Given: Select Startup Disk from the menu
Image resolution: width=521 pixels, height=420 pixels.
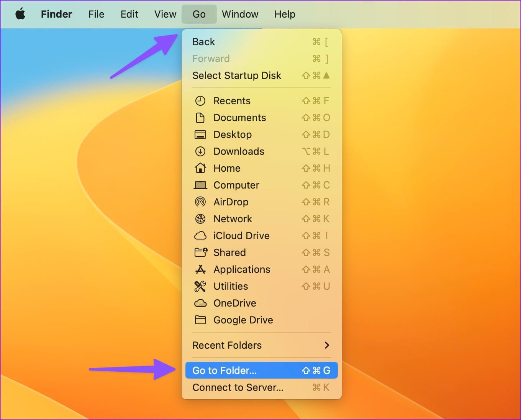Looking at the screenshot, I should tap(237, 75).
